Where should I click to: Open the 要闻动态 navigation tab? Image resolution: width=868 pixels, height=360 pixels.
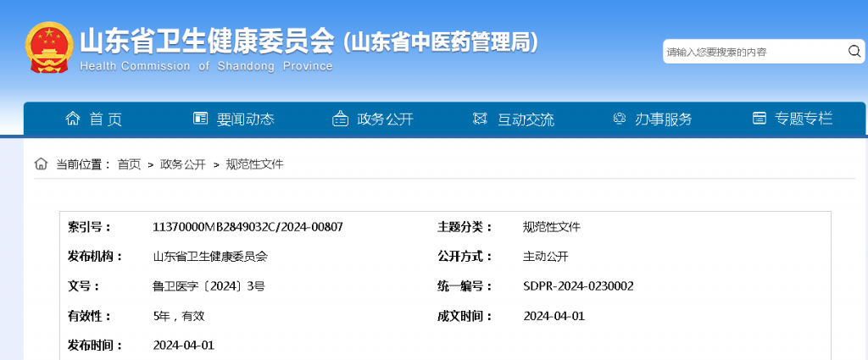pos(245,119)
